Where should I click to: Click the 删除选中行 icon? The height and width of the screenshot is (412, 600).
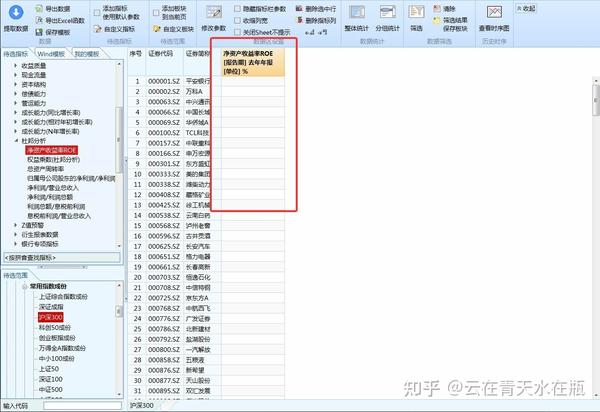tap(300, 8)
